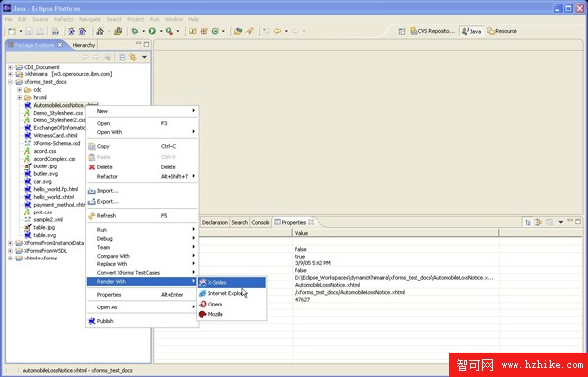Select Properties entry in context menu
Image resolution: width=588 pixels, height=377 pixels.
142,295
